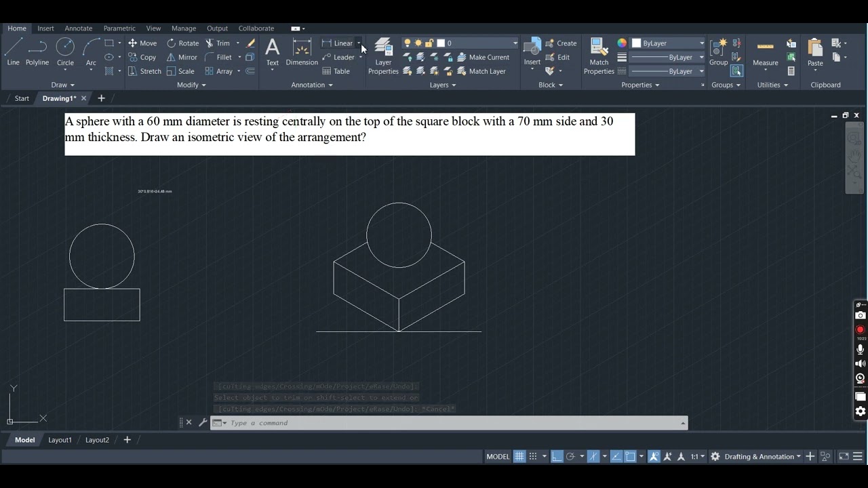The image size is (868, 488).
Task: Toggle isometric drafting in status bar
Action: click(593, 456)
